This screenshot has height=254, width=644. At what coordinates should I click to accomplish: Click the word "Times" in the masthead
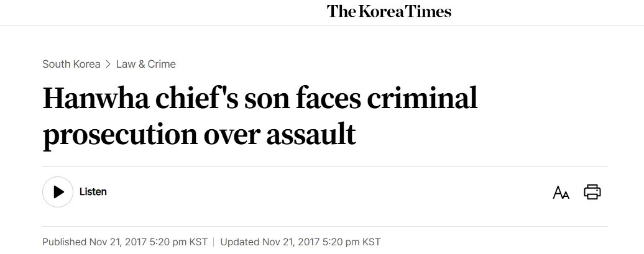[x=429, y=11]
